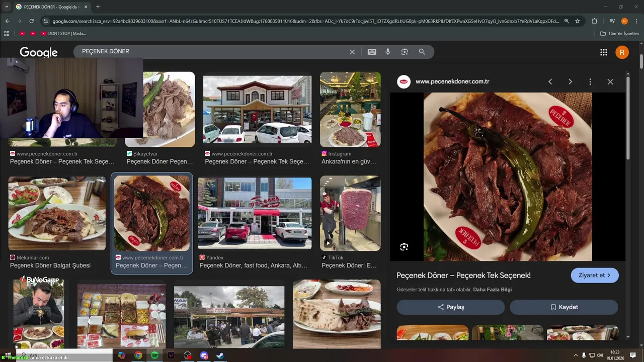Image resolution: width=644 pixels, height=362 pixels.
Task: Open the taskbar volume icon
Action: [x=600, y=355]
